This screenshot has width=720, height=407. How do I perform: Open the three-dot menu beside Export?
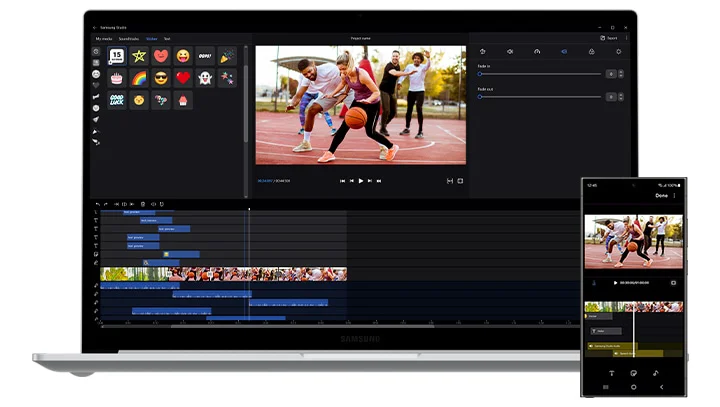pyautogui.click(x=626, y=38)
